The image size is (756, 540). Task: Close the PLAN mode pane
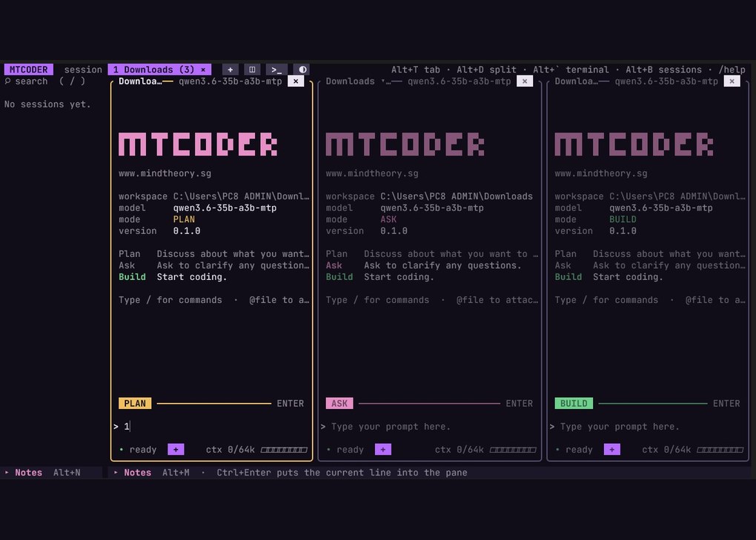296,81
